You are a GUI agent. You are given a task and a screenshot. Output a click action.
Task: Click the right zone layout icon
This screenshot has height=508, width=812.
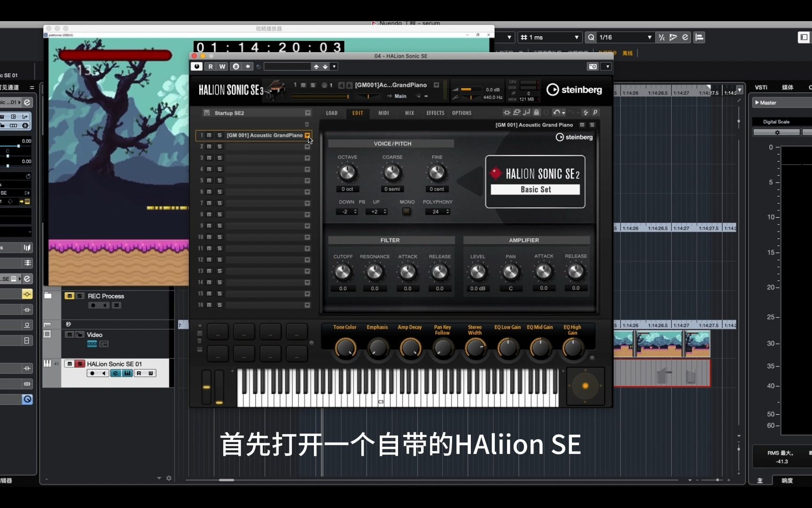(x=804, y=37)
